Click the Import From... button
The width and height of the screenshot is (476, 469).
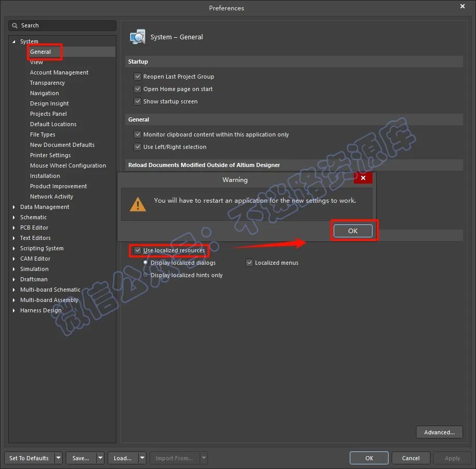click(x=174, y=458)
